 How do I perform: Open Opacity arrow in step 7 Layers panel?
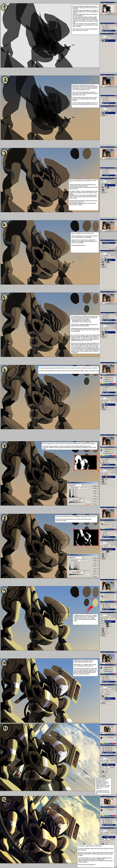tap(116, 470)
